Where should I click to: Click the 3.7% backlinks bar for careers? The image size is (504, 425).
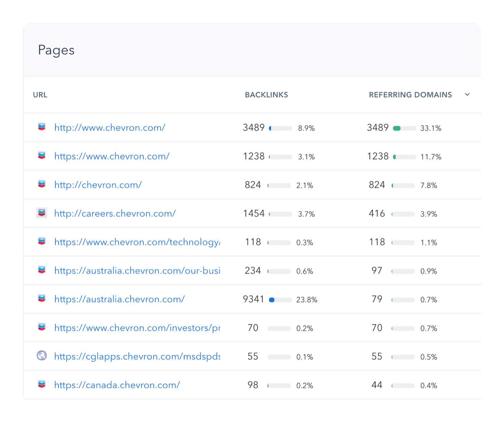click(x=280, y=214)
